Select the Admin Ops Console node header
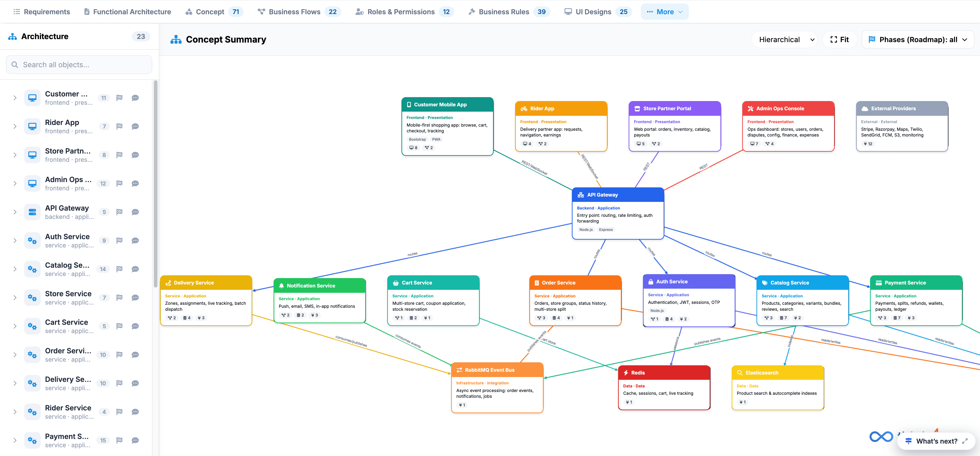This screenshot has width=980, height=456. tap(788, 109)
